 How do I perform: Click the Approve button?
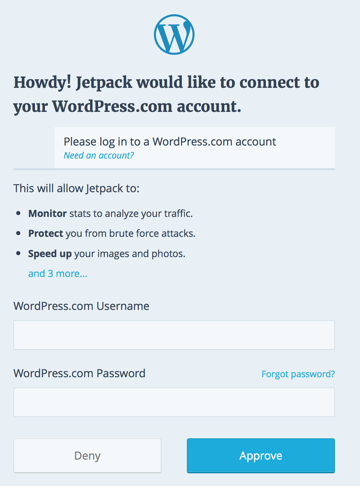(261, 456)
